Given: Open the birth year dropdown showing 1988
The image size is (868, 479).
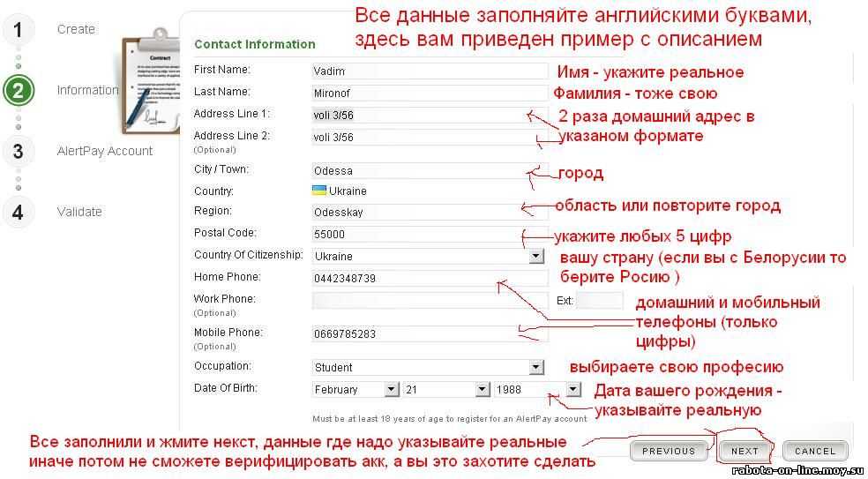Looking at the screenshot, I should tap(572, 389).
